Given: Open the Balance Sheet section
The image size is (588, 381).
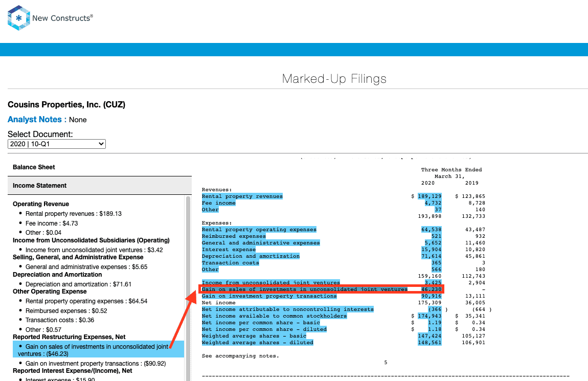Looking at the screenshot, I should 34,167.
